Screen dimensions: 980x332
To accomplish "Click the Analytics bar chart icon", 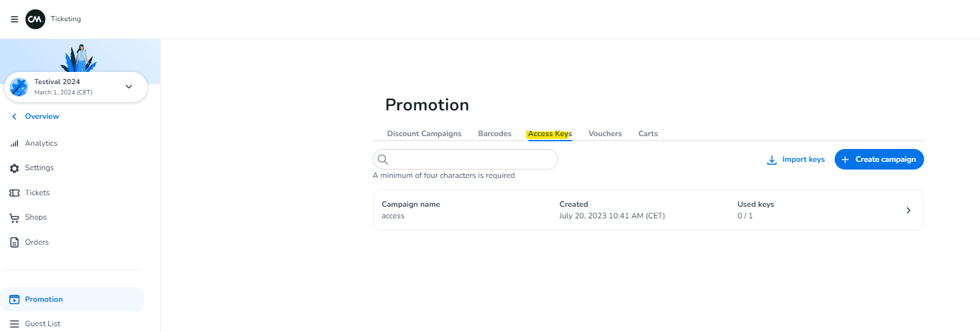I will tap(14, 143).
